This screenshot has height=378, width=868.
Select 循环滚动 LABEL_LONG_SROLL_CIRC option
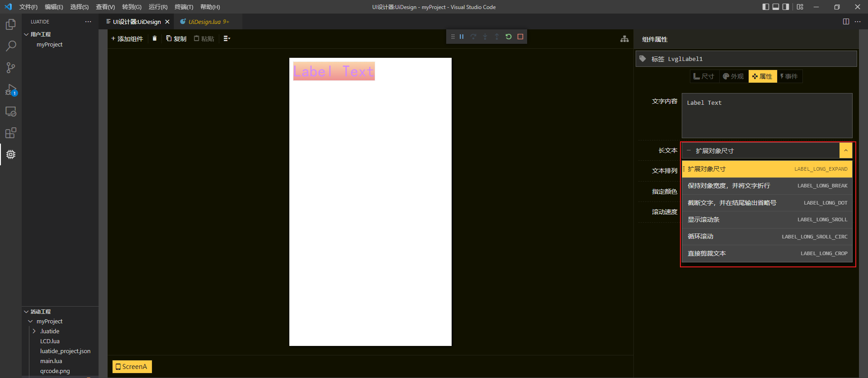point(767,237)
